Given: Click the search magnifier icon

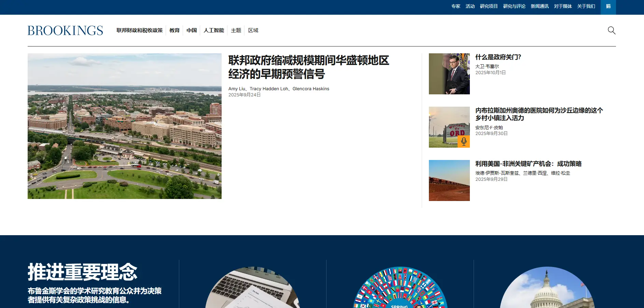Looking at the screenshot, I should tap(611, 30).
